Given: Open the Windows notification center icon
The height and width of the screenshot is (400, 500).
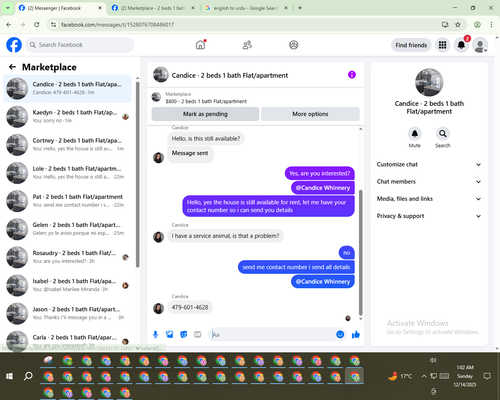Looking at the screenshot, I should [487, 376].
